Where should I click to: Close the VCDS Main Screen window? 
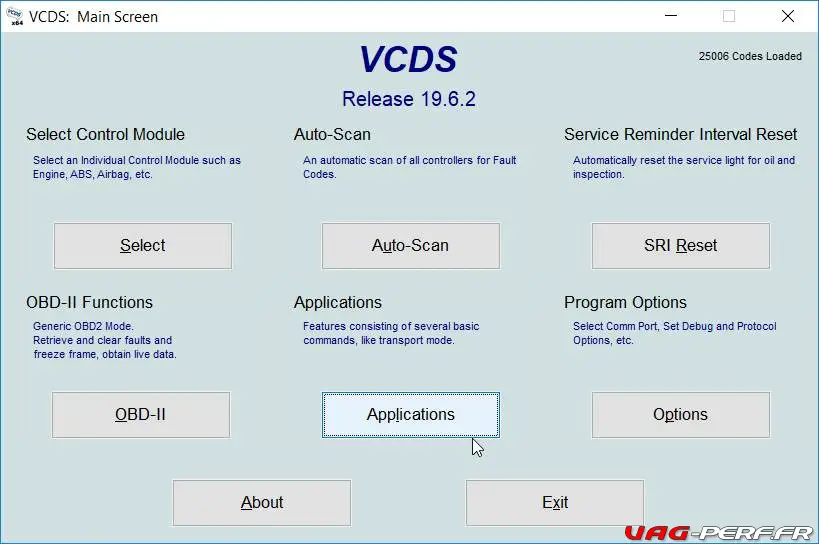(x=788, y=16)
